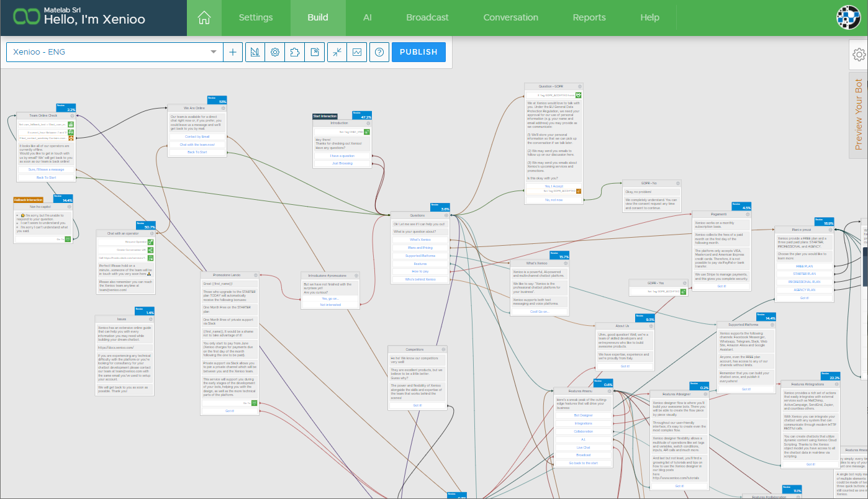
Task: Click Yes, I Accept button in GDPR node
Action: click(x=554, y=186)
